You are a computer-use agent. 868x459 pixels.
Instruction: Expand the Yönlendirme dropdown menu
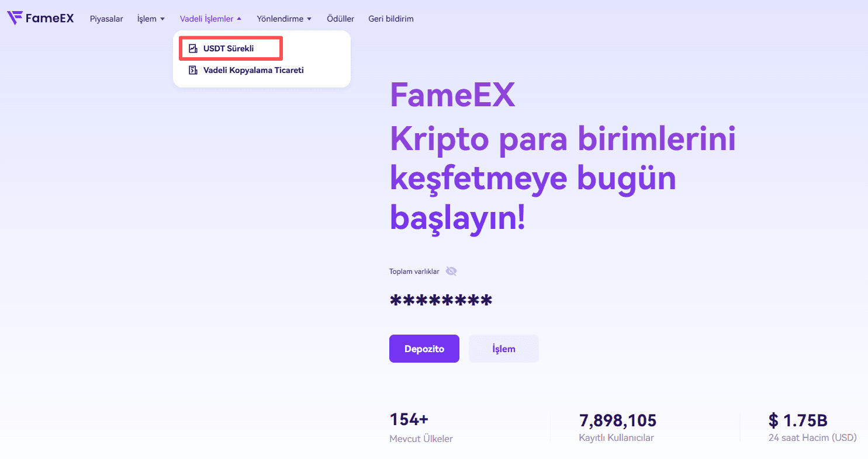[284, 19]
